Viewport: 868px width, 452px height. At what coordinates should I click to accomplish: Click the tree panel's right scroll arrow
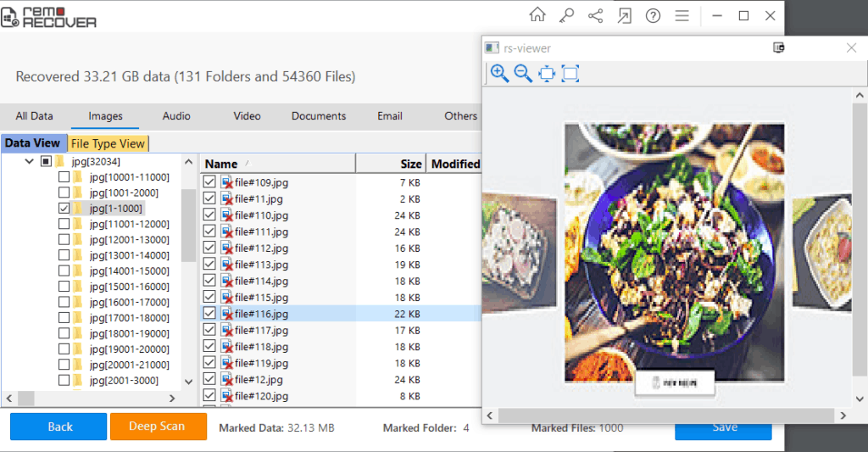(171, 398)
